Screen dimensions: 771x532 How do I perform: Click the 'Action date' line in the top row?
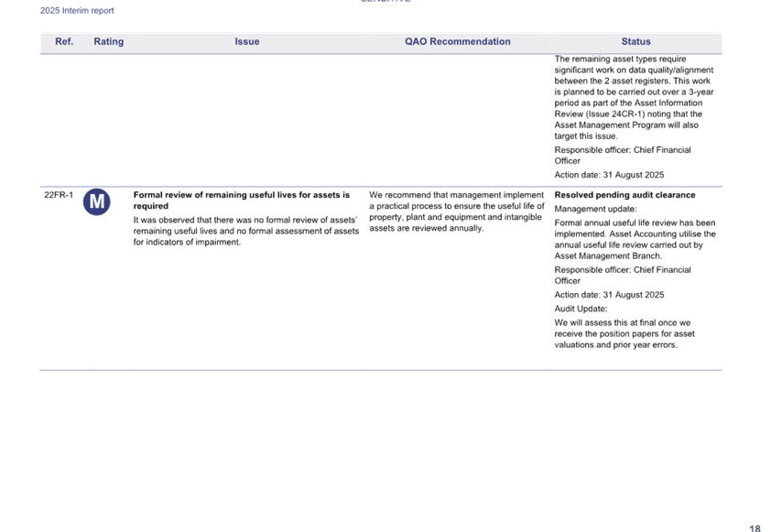coord(609,175)
